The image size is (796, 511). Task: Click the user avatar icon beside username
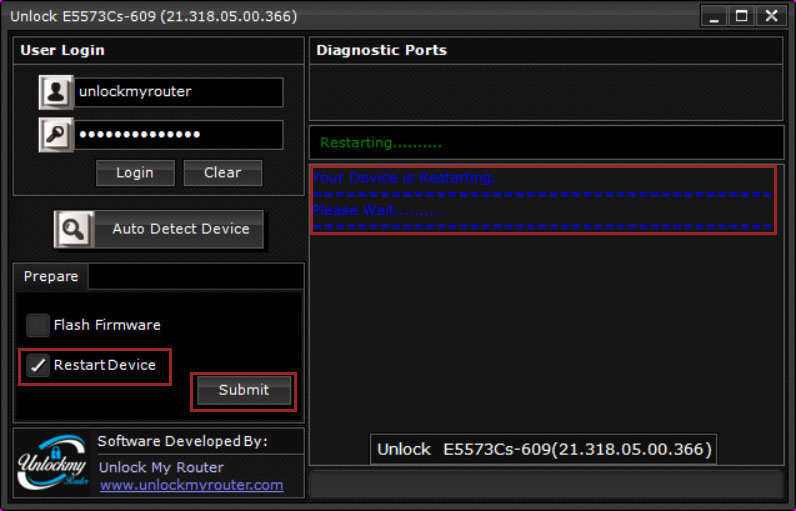(56, 92)
